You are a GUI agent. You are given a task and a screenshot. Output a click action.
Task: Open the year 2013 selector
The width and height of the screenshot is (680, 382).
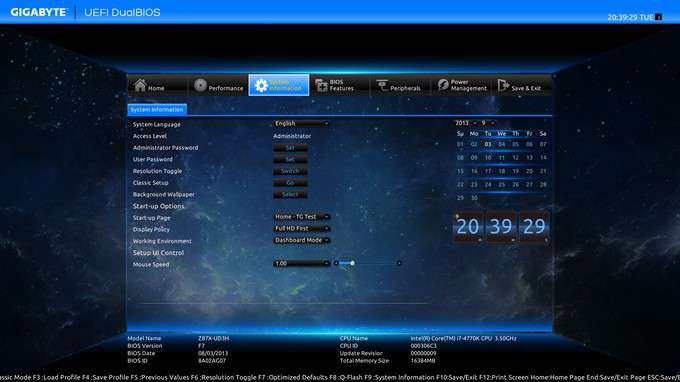pyautogui.click(x=465, y=123)
